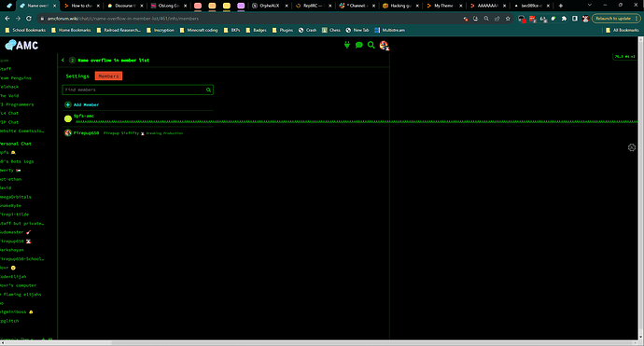Open the gear settings icon at right edge

(x=632, y=147)
